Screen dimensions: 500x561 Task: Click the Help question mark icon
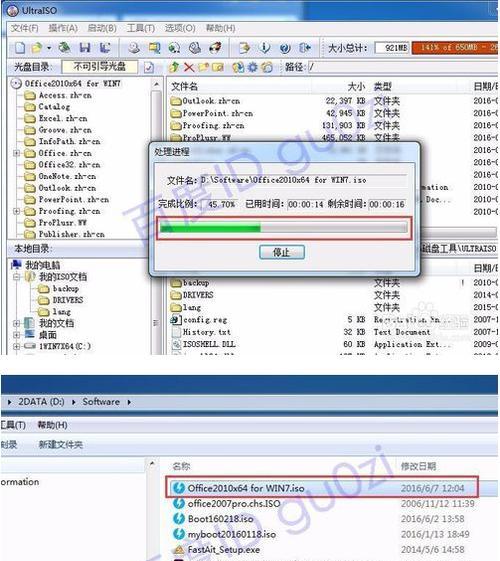click(x=285, y=48)
